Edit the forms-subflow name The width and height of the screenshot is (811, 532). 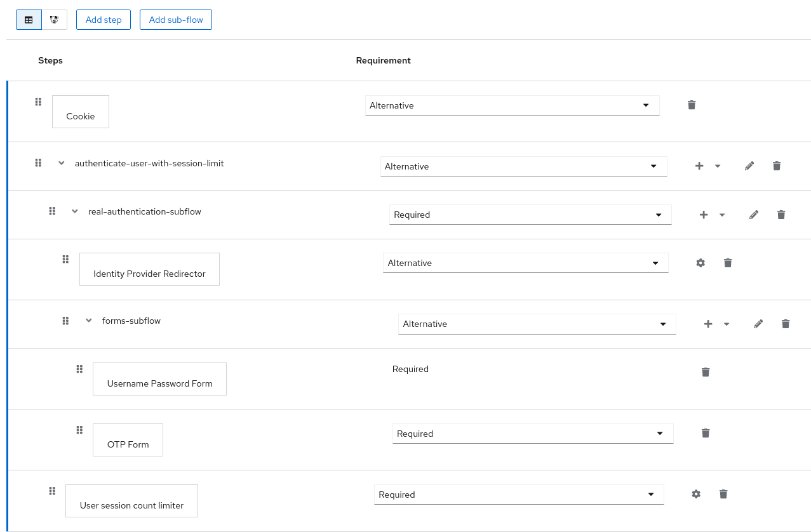point(758,324)
